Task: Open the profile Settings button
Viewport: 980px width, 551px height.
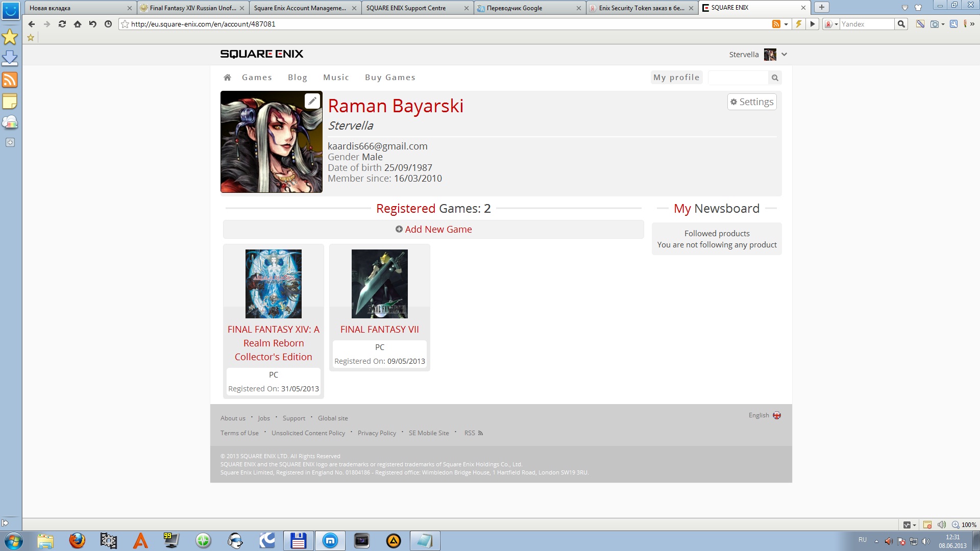Action: tap(752, 102)
